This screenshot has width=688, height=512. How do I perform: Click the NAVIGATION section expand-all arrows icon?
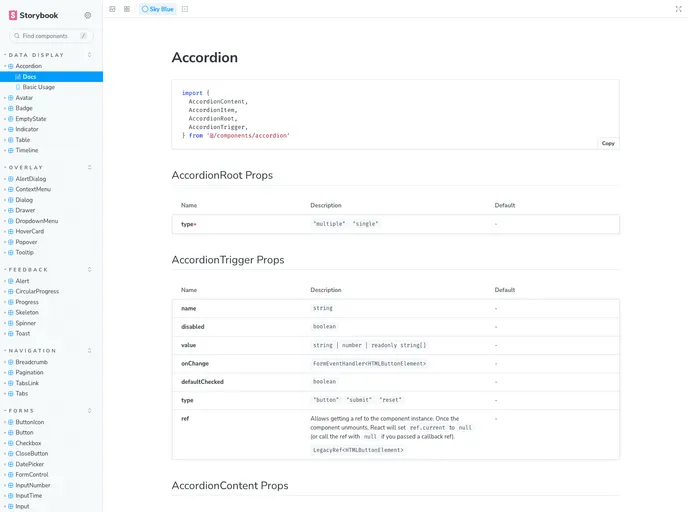[x=90, y=351]
